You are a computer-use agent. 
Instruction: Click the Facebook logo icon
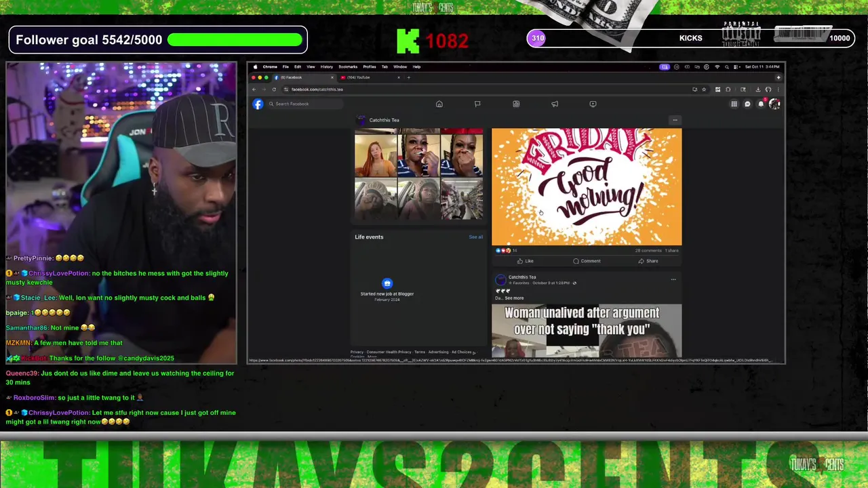[x=258, y=104]
